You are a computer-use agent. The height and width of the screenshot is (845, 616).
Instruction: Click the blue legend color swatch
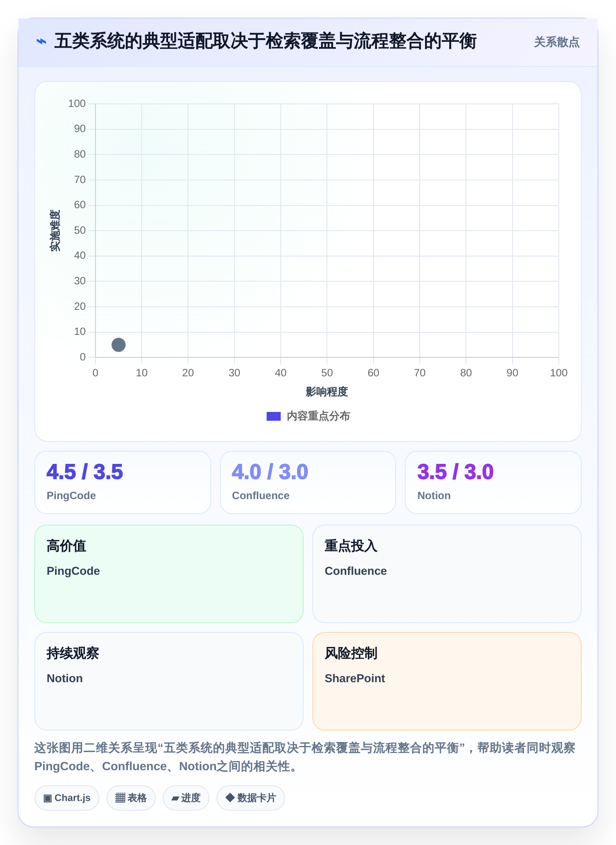(x=274, y=416)
